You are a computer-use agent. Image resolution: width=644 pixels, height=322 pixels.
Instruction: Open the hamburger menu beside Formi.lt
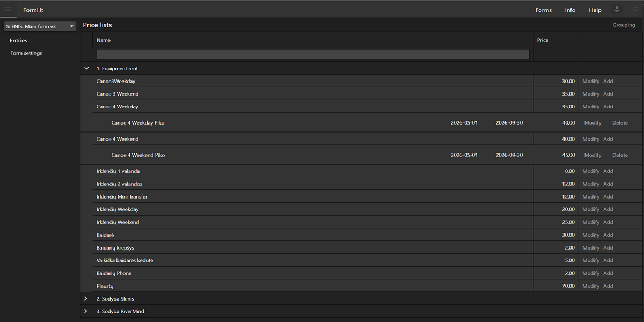[x=8, y=9]
